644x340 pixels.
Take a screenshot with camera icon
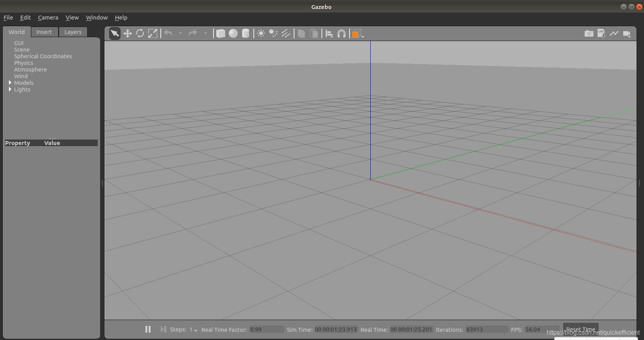tap(589, 34)
